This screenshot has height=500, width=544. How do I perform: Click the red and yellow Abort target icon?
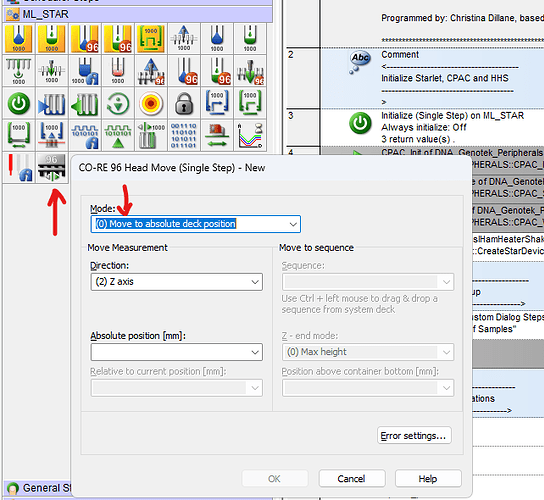click(151, 103)
